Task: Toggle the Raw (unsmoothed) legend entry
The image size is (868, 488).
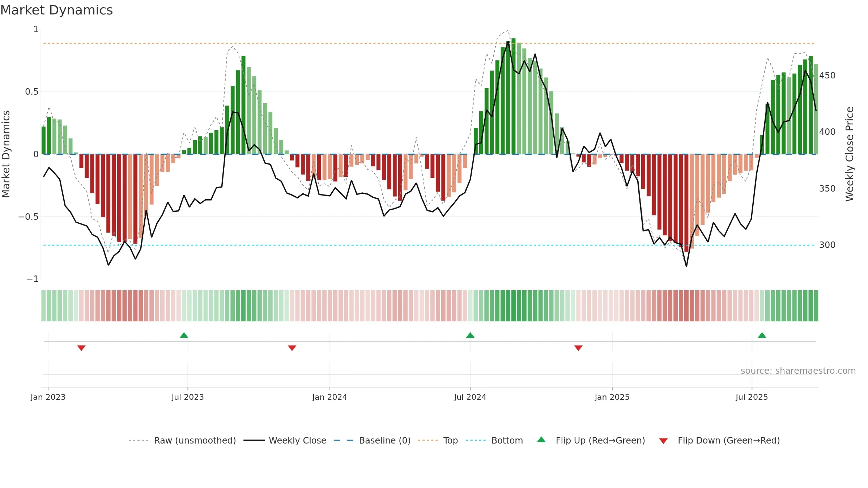Action: [182, 440]
